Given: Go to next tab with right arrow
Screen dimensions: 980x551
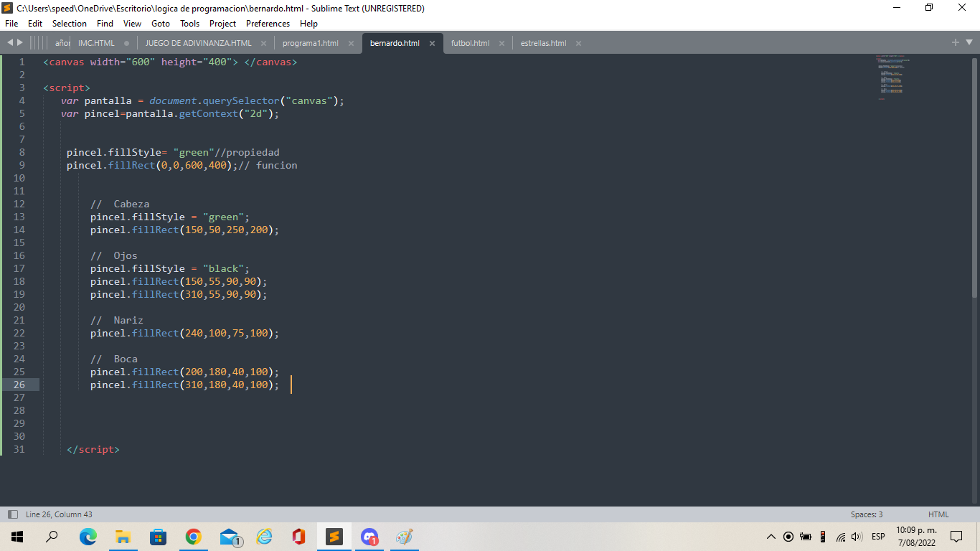Looking at the screenshot, I should pyautogui.click(x=20, y=43).
